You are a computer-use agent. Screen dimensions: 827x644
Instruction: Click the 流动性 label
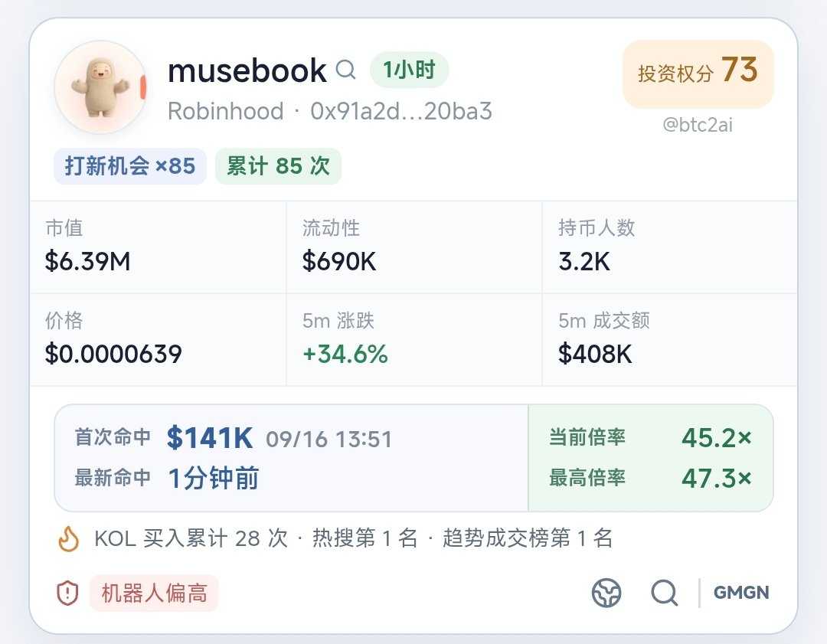[332, 228]
